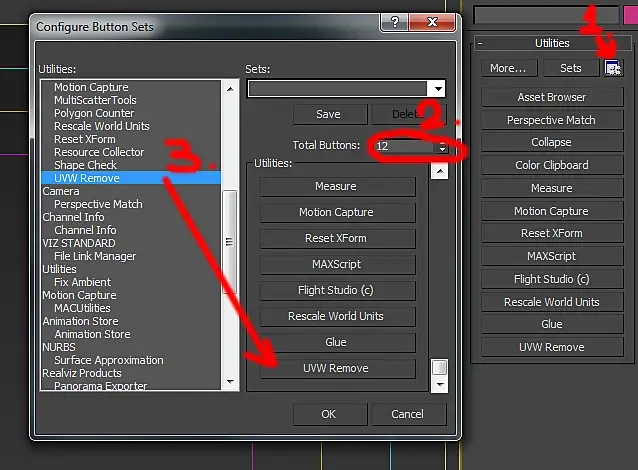Click Measure in the Utilities panel

[x=552, y=188]
